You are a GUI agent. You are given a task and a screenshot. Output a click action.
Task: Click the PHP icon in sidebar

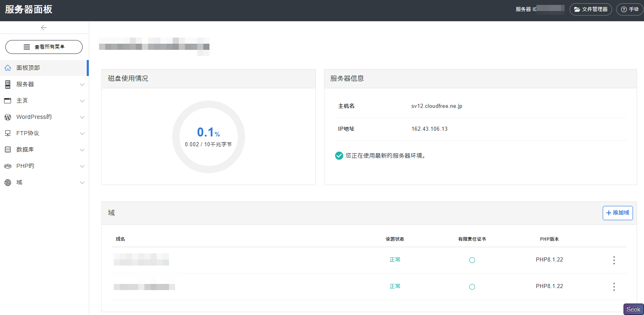(x=8, y=166)
